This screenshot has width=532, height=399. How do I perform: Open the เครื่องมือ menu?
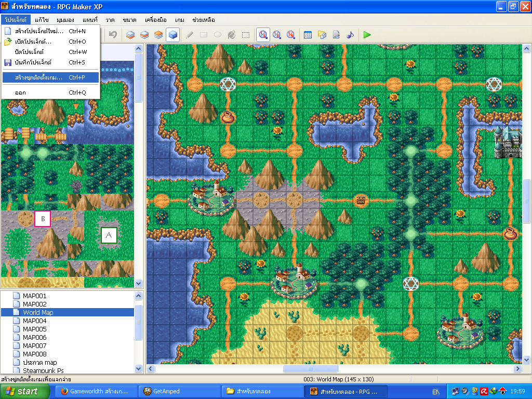click(x=156, y=20)
